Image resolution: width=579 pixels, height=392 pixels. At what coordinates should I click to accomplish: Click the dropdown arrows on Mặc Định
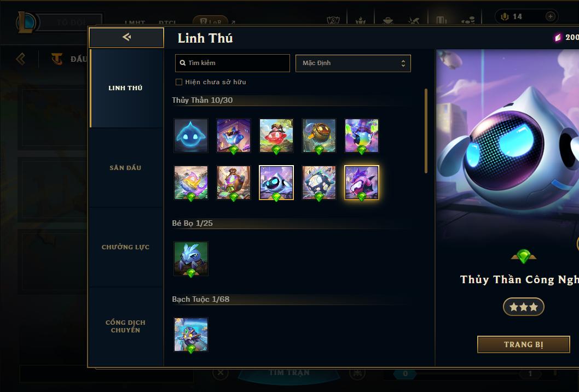[403, 63]
